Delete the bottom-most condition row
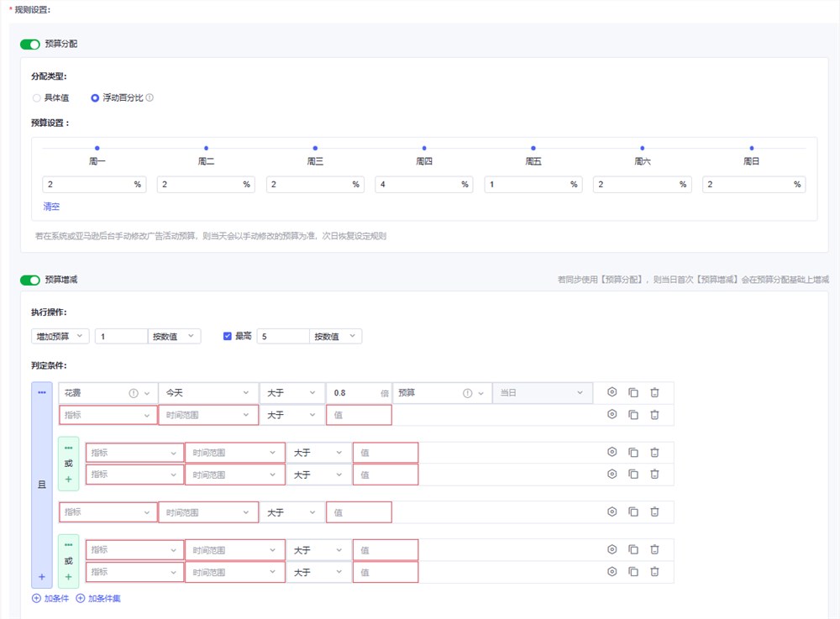 click(654, 572)
